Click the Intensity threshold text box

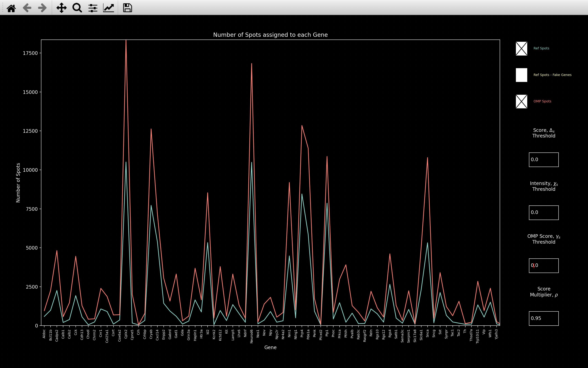[544, 212]
